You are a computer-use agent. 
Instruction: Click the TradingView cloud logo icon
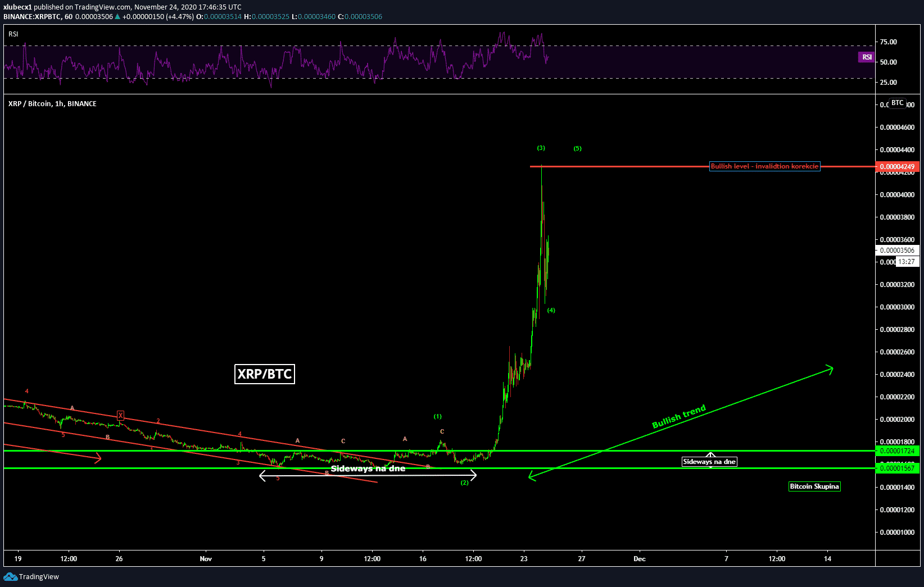(x=10, y=576)
